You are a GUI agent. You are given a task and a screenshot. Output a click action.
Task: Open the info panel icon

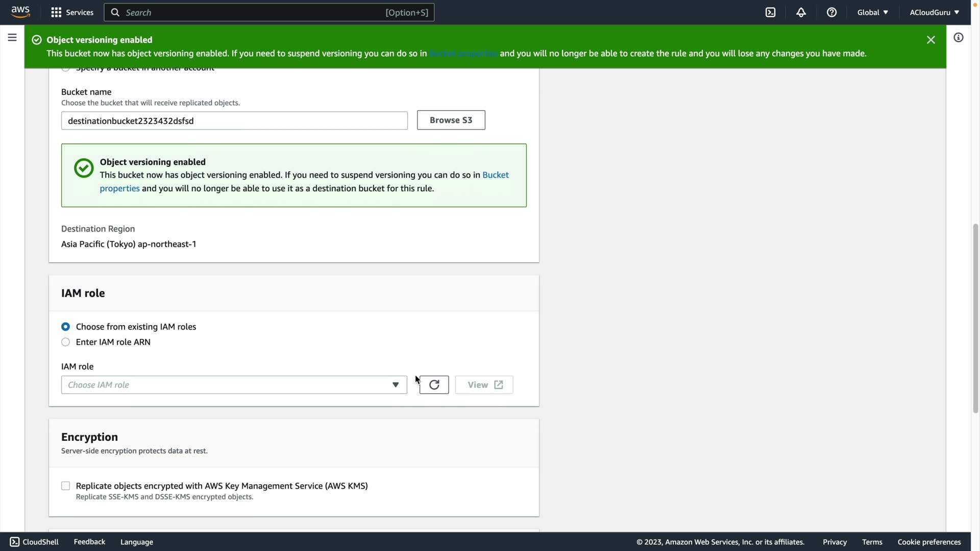[x=958, y=38]
